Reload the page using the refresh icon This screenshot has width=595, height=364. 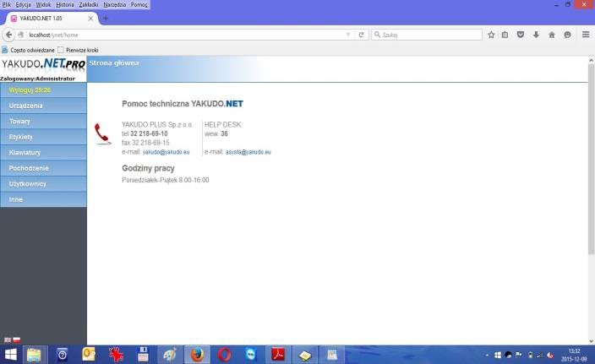(x=362, y=35)
